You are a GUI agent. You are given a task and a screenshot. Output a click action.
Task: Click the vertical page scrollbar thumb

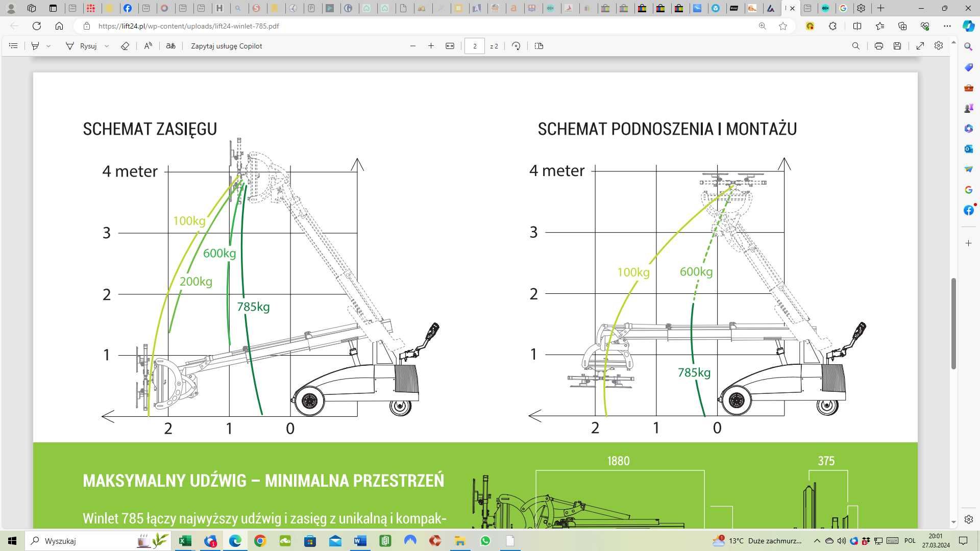pyautogui.click(x=953, y=323)
